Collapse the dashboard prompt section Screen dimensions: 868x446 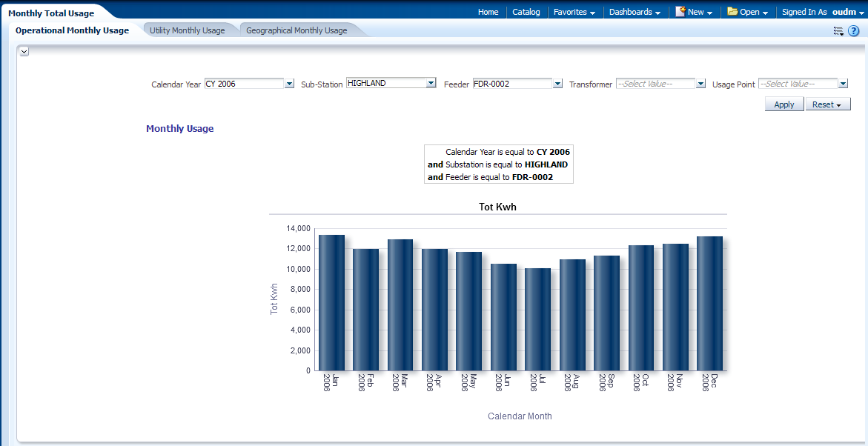click(x=24, y=51)
